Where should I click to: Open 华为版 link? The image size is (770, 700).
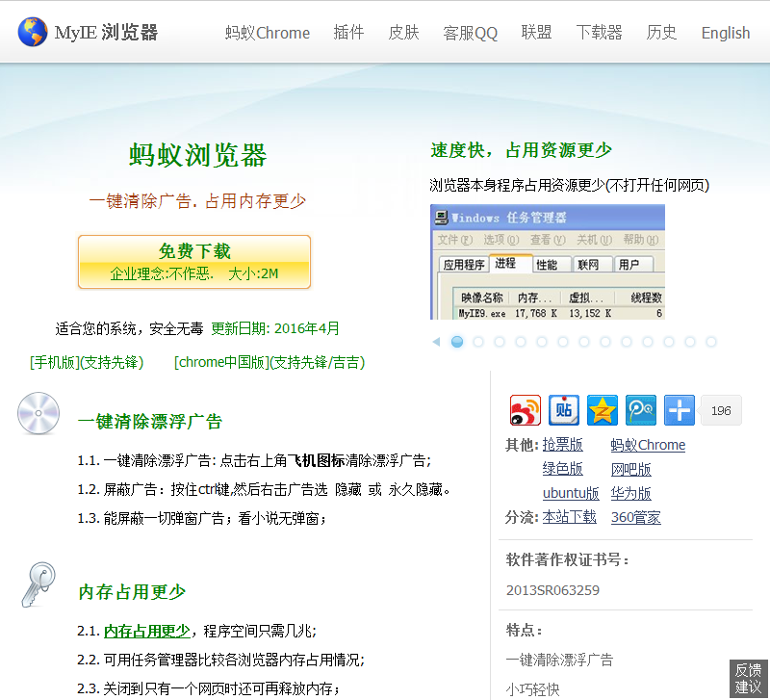click(631, 493)
